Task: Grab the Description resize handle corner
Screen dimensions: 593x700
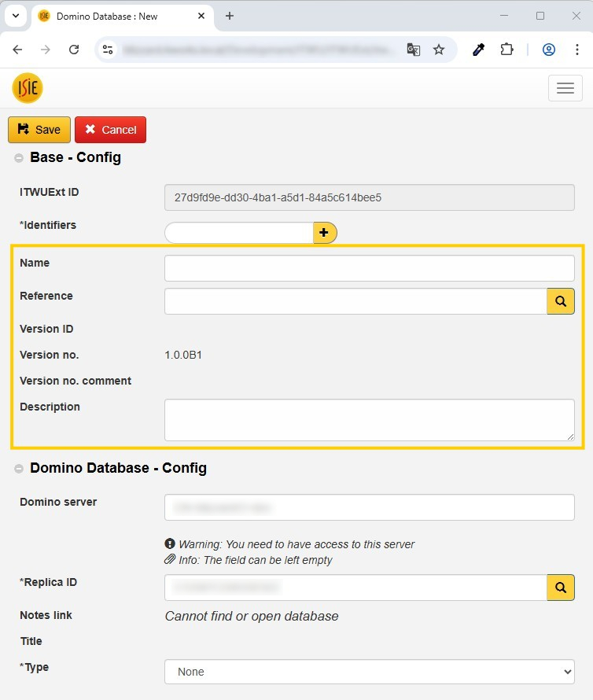Action: [x=571, y=437]
